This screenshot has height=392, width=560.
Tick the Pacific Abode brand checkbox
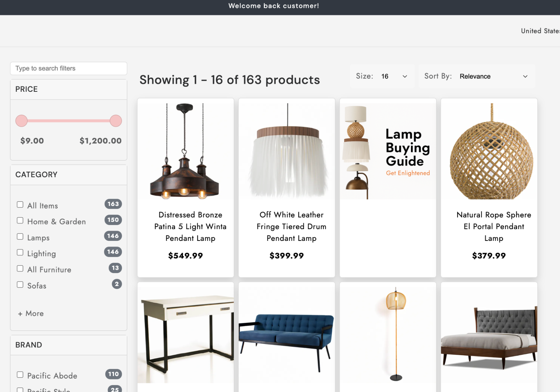click(x=20, y=375)
